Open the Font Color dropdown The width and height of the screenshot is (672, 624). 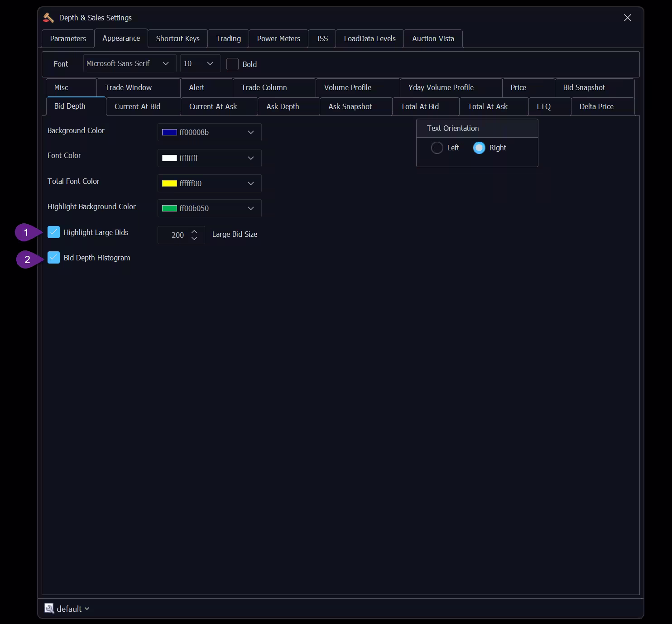(251, 158)
